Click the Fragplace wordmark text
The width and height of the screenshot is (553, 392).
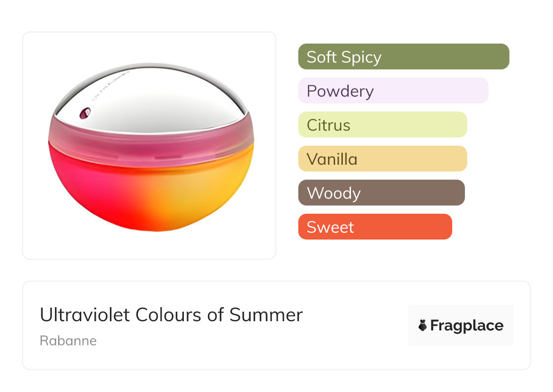pyautogui.click(x=467, y=326)
